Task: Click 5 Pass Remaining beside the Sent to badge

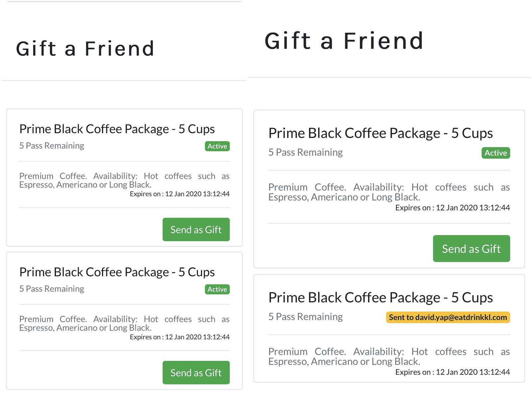Action: [x=305, y=317]
